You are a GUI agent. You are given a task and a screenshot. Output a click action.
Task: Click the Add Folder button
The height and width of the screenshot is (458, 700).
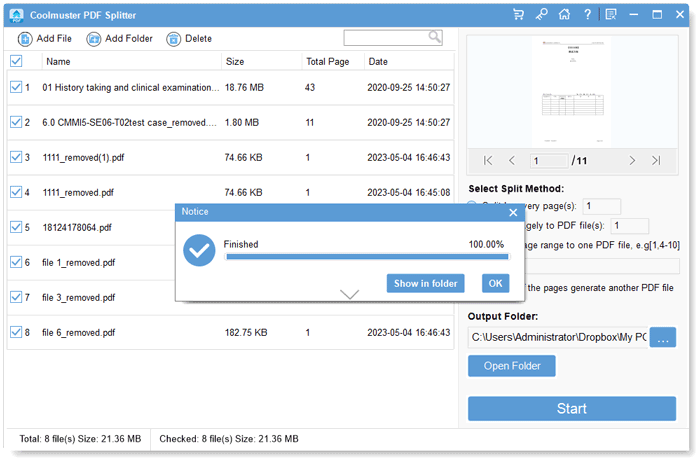click(120, 39)
